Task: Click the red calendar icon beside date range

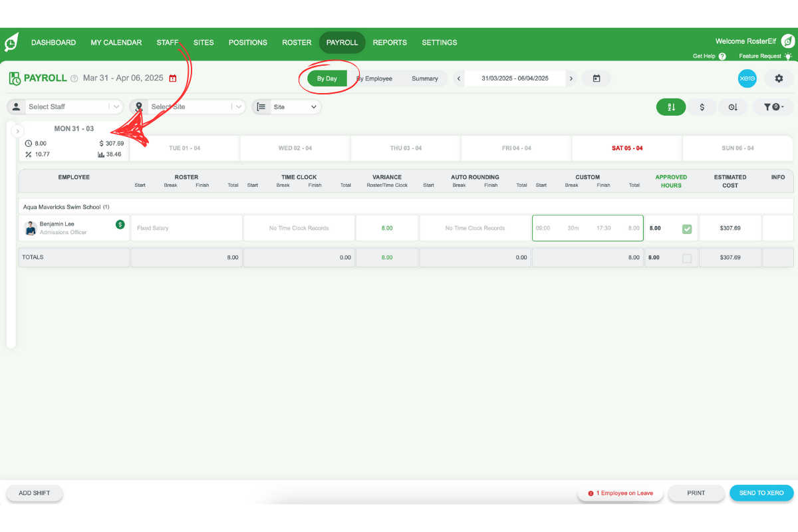Action: pos(173,78)
